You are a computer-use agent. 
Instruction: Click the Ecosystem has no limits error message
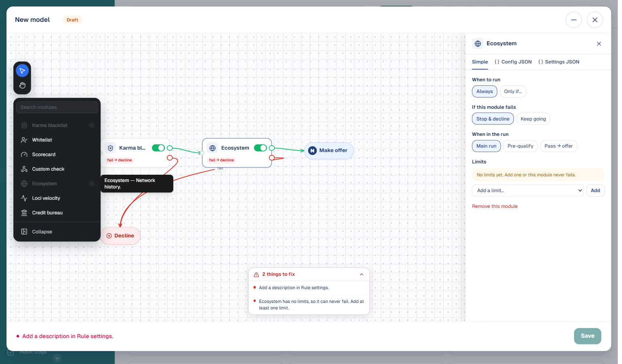click(311, 305)
